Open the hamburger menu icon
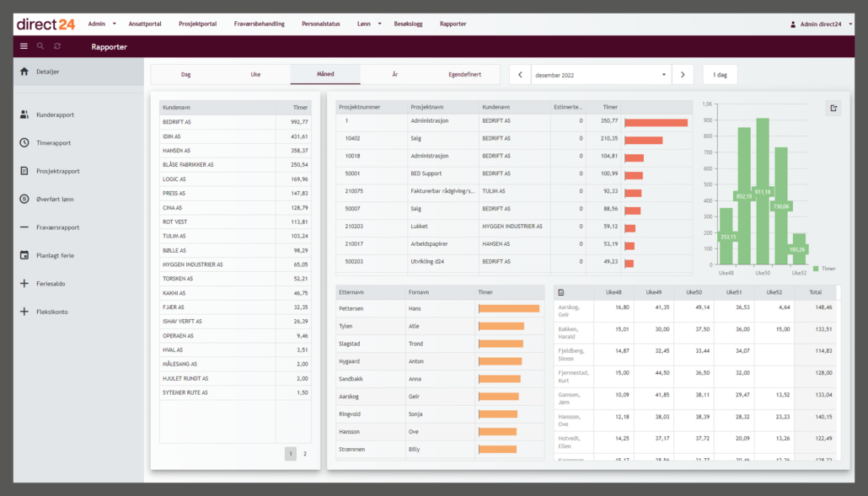This screenshot has height=496, width=868. point(24,46)
